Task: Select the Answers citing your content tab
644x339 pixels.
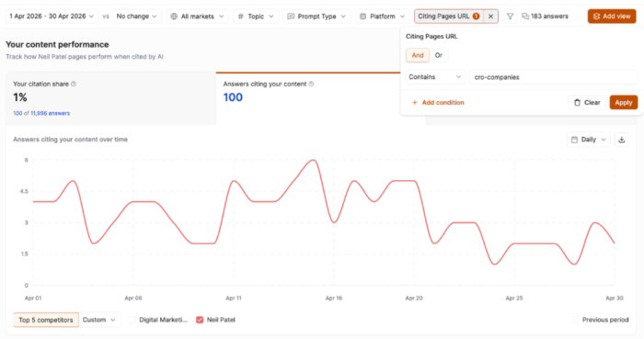Action: tap(321, 98)
